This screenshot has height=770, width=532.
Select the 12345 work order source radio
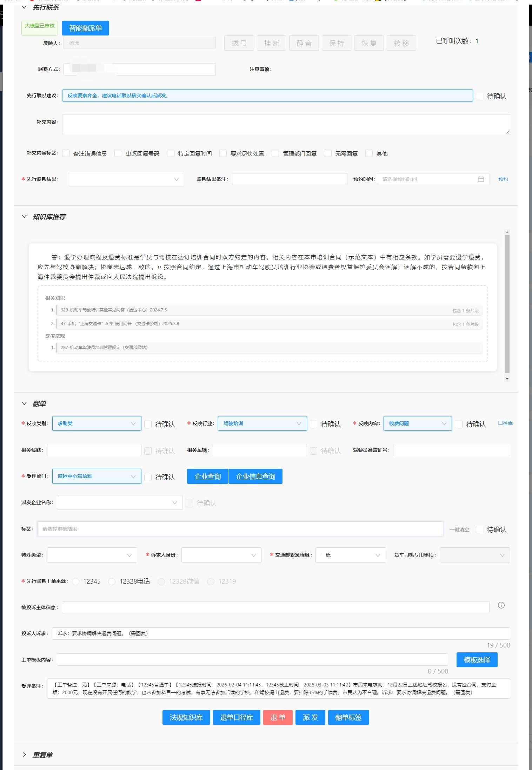click(76, 581)
